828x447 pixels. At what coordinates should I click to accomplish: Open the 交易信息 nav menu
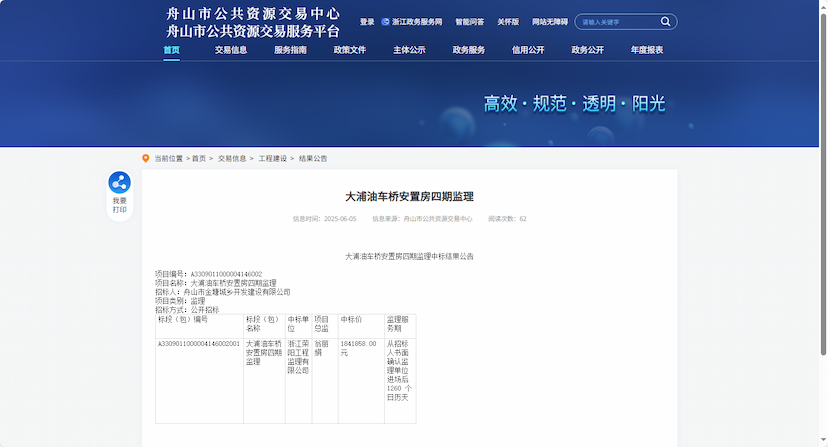point(231,50)
